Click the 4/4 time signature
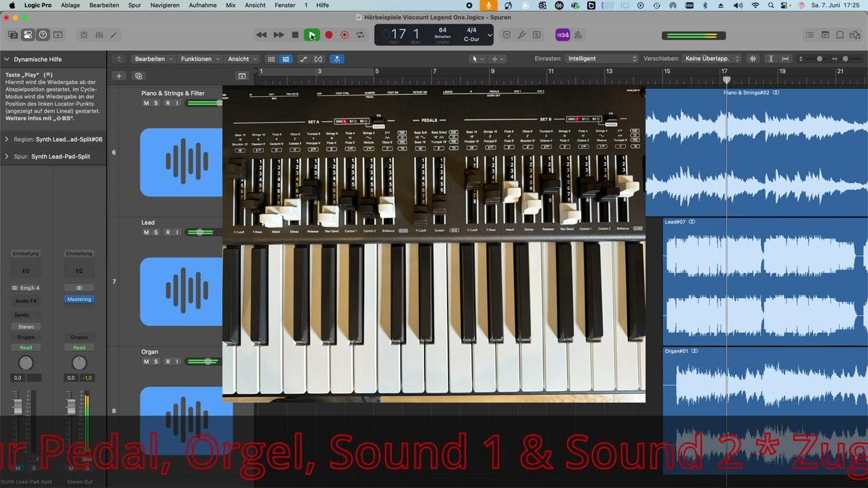The image size is (868, 488). point(471,30)
